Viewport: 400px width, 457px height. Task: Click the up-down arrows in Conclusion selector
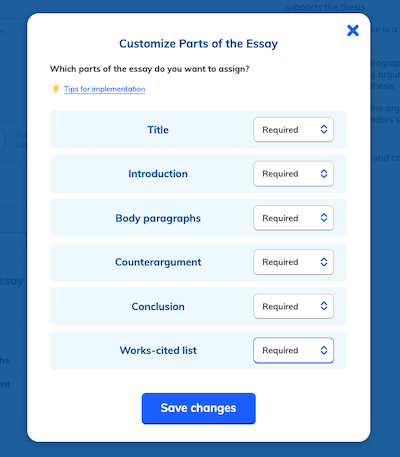click(x=324, y=306)
